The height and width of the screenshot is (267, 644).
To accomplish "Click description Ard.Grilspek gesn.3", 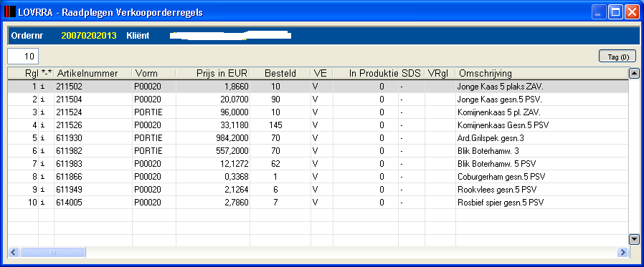I will [491, 138].
